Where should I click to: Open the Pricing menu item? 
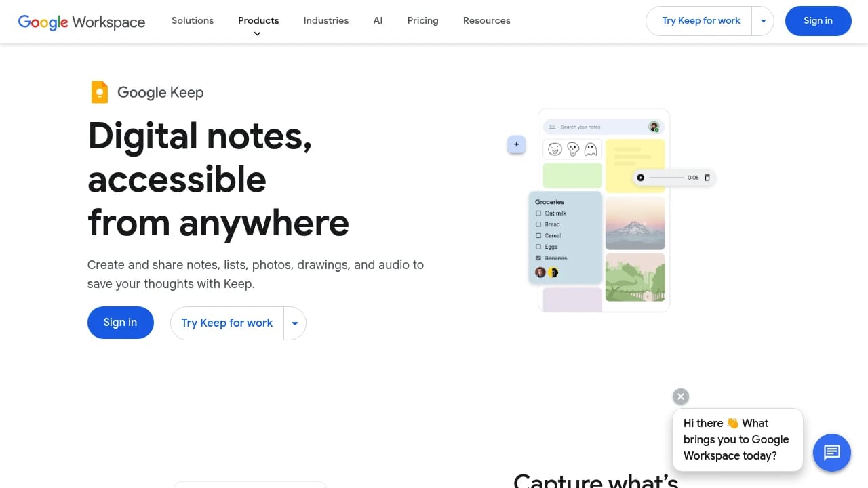[x=422, y=20]
